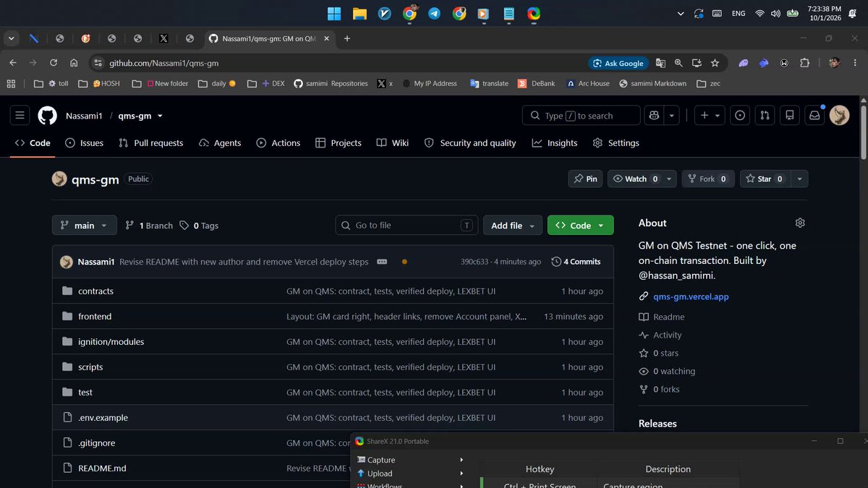Viewport: 868px width, 488px height.
Task: Open the README.md file
Action: tap(102, 468)
